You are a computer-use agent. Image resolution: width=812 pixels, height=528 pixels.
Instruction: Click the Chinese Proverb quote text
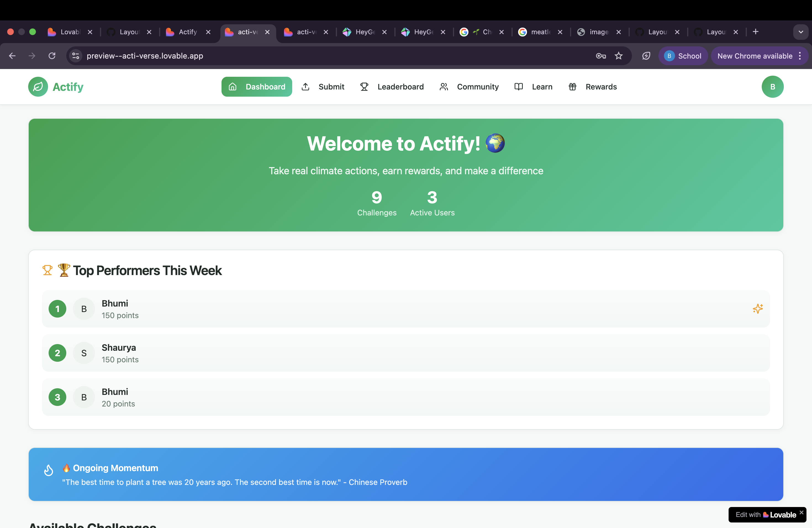(x=234, y=482)
